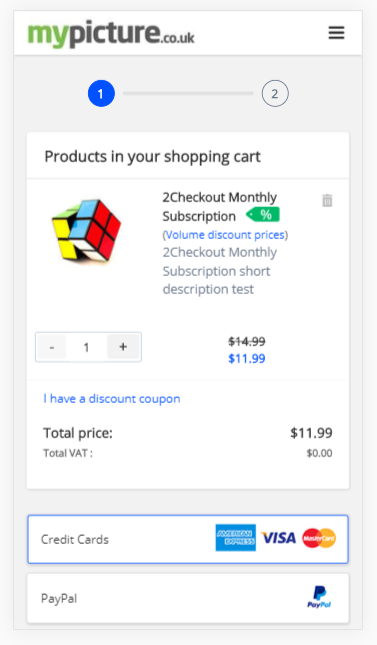Click the quantity input field
Screen dimensions: 377x645
pyautogui.click(x=86, y=347)
